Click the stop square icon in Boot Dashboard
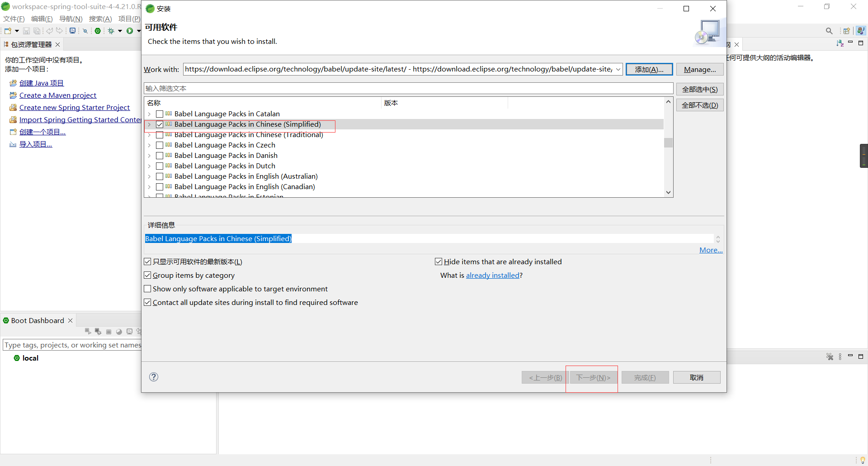 (x=108, y=332)
